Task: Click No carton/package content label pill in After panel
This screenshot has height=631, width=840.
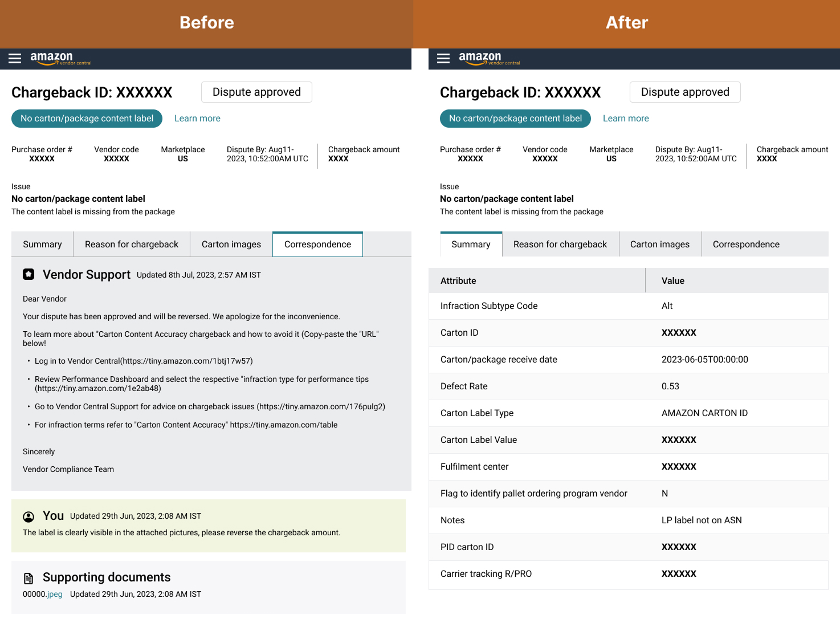Action: pos(515,119)
